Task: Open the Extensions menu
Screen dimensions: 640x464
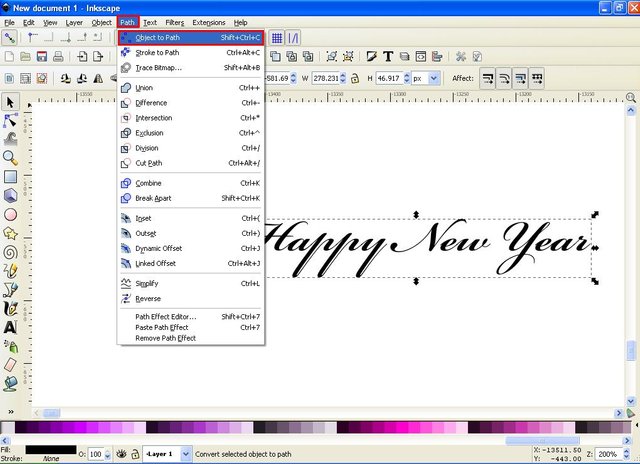Action: pyautogui.click(x=209, y=22)
